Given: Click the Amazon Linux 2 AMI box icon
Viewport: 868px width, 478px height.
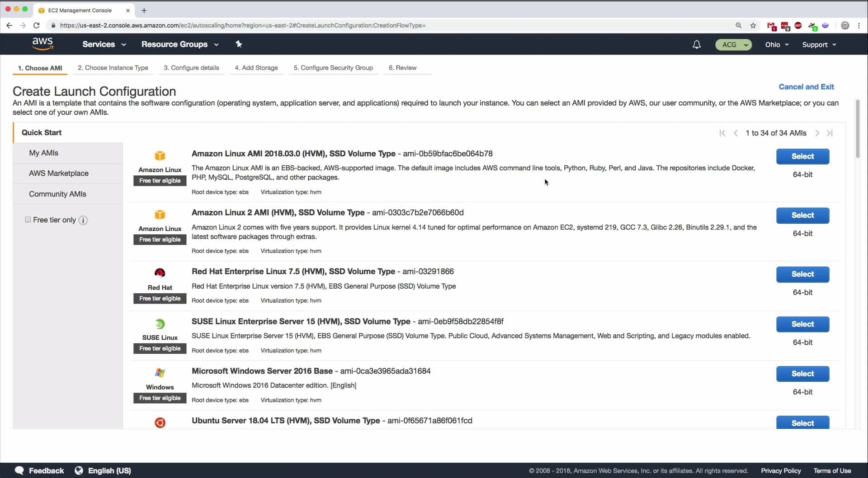Looking at the screenshot, I should point(160,215).
